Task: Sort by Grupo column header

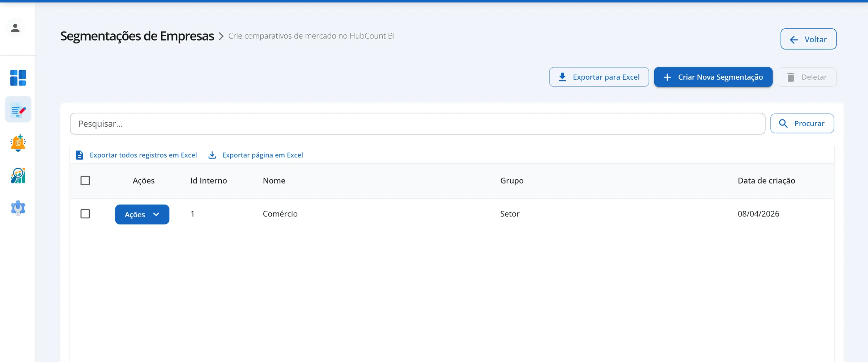Action: click(x=512, y=181)
